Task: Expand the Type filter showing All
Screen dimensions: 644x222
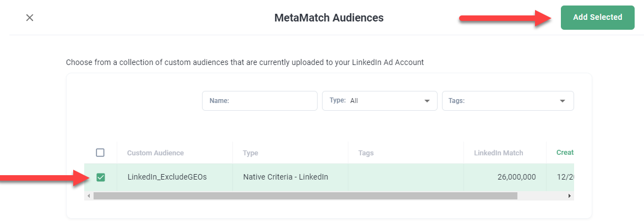Action: tap(379, 101)
